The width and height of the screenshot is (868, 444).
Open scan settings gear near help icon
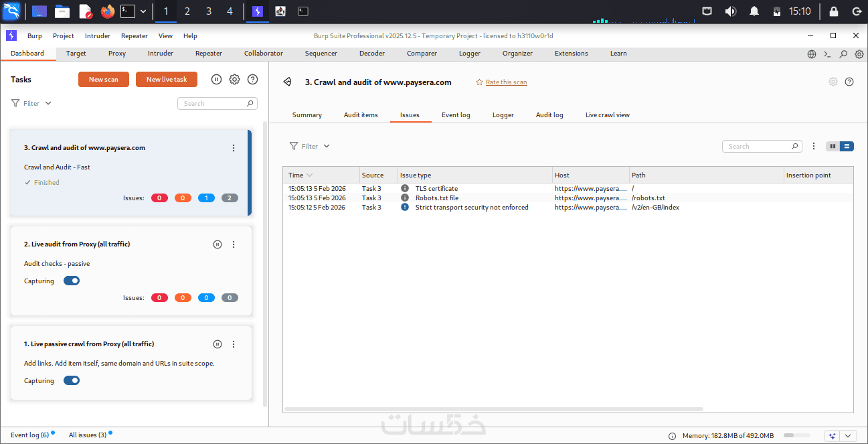click(833, 82)
